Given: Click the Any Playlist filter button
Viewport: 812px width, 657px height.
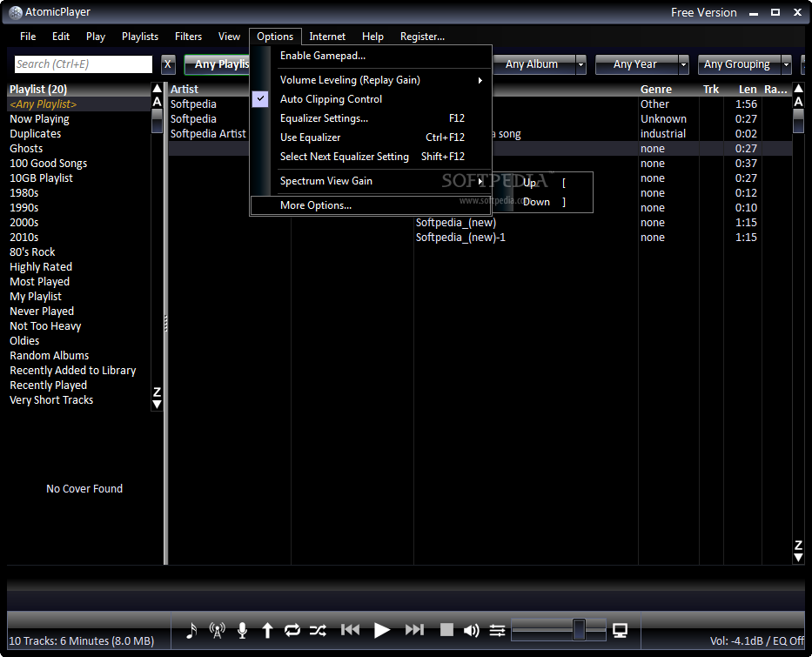Looking at the screenshot, I should (x=217, y=64).
